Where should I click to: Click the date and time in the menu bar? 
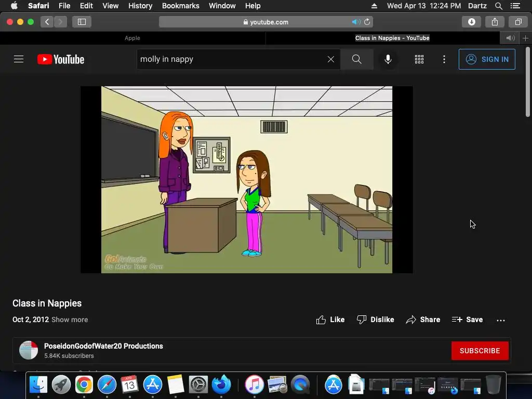424,6
